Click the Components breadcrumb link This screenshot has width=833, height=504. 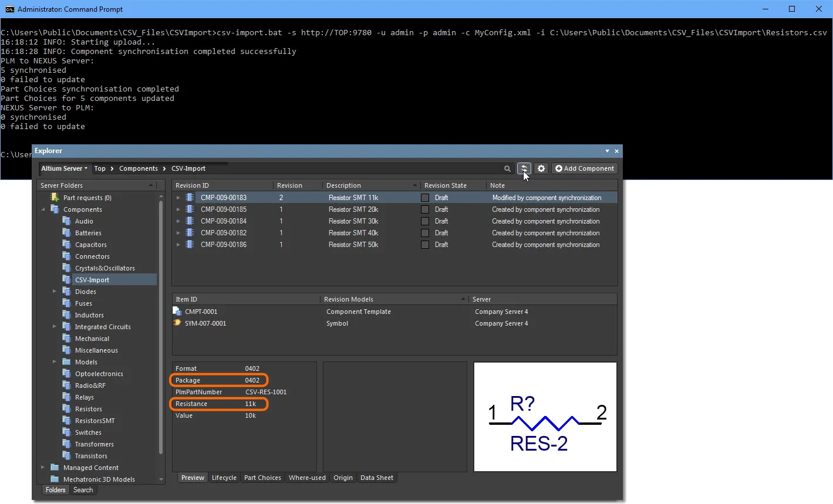139,169
